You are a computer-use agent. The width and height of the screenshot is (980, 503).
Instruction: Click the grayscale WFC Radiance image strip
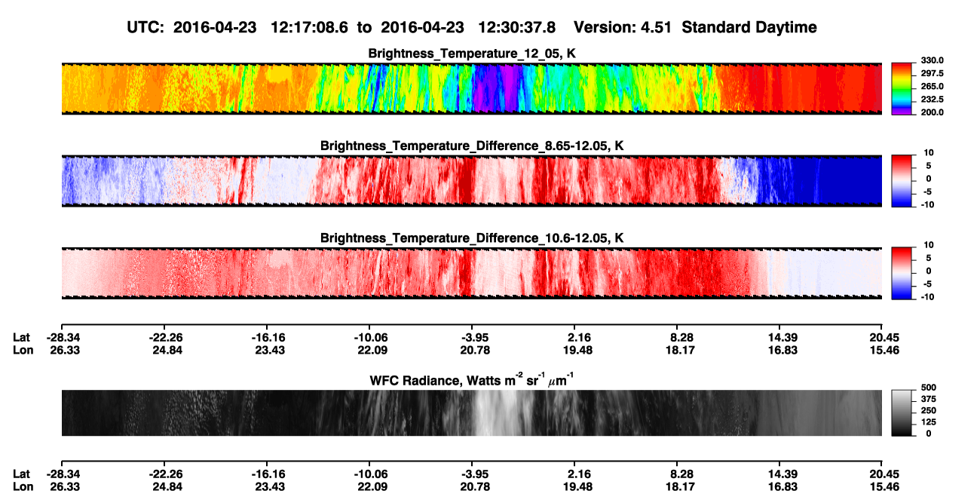coord(471,413)
